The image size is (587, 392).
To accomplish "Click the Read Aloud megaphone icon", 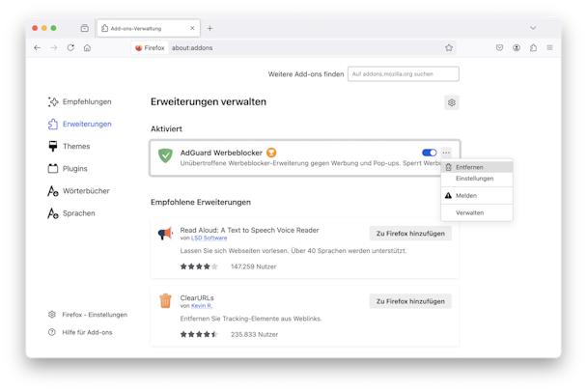I will click(x=165, y=234).
